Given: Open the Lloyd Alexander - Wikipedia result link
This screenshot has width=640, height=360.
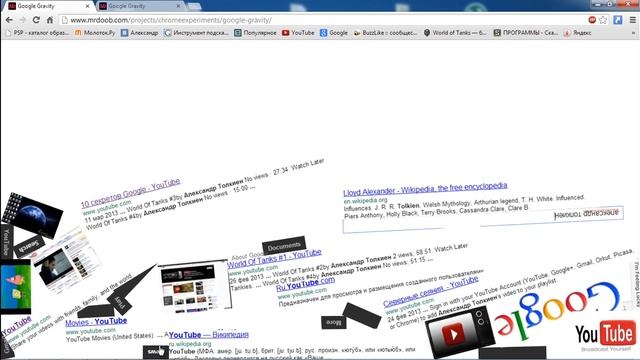Looking at the screenshot, I should [425, 189].
